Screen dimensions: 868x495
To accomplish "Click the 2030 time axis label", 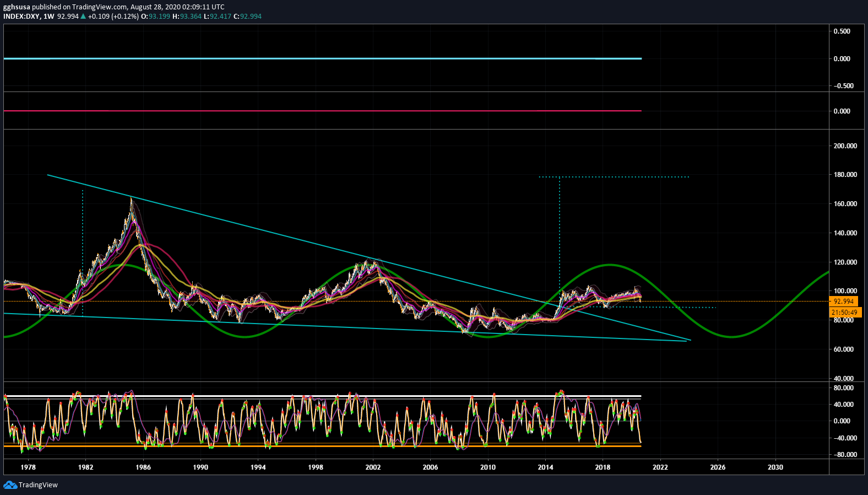I will [775, 467].
